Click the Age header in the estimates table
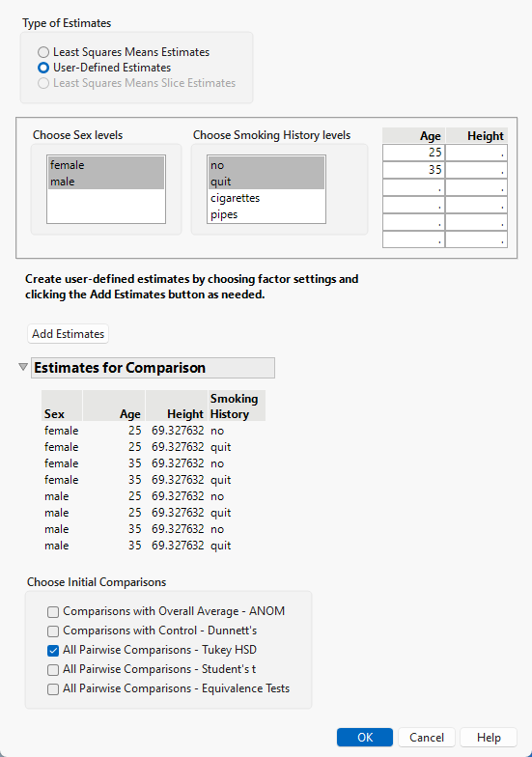 [114, 406]
